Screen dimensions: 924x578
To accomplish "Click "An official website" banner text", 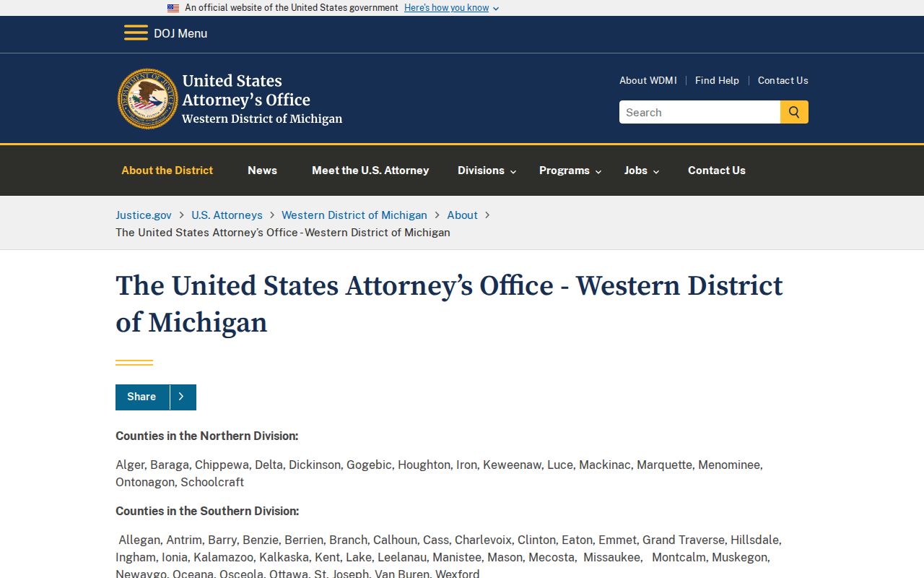I will pos(292,8).
